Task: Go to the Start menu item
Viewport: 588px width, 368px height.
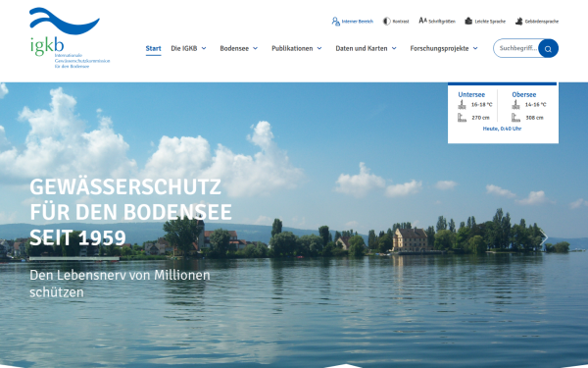Action: coord(154,48)
